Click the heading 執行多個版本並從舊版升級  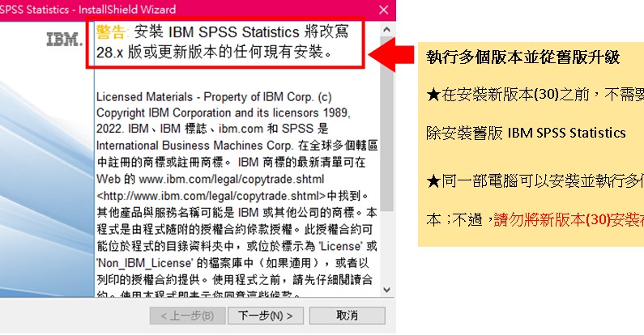(522, 57)
